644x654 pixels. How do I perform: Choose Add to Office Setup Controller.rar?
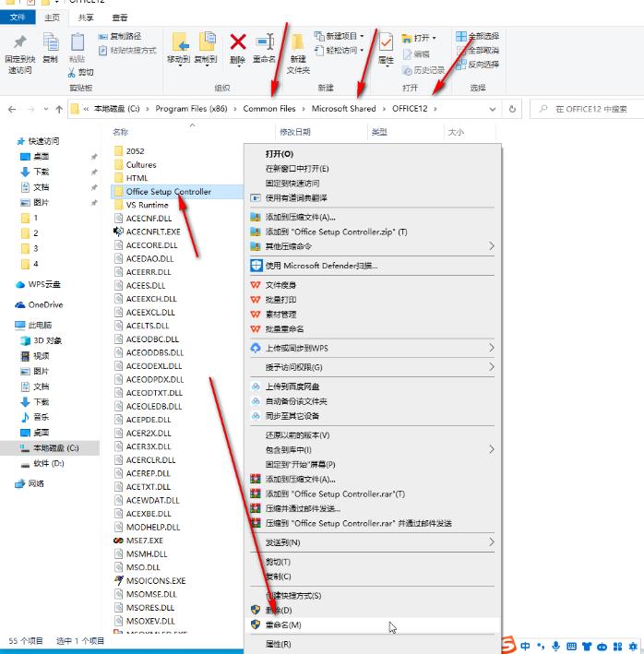(373, 493)
